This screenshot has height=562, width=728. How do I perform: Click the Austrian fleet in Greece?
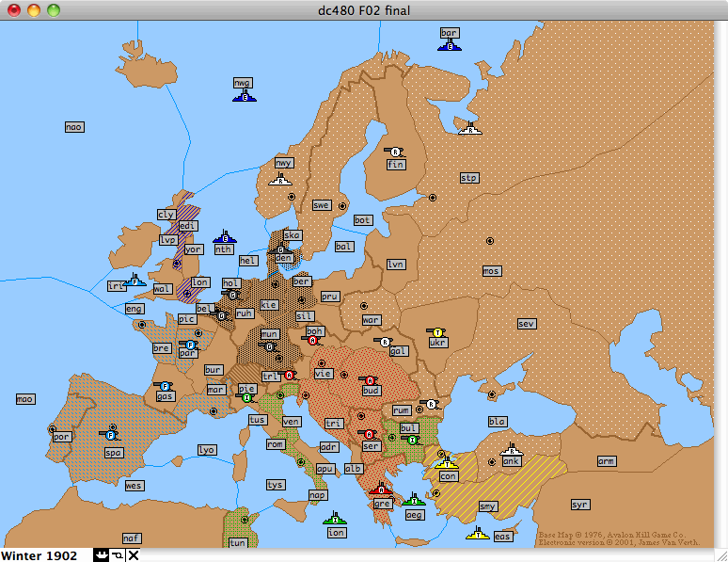tap(381, 489)
